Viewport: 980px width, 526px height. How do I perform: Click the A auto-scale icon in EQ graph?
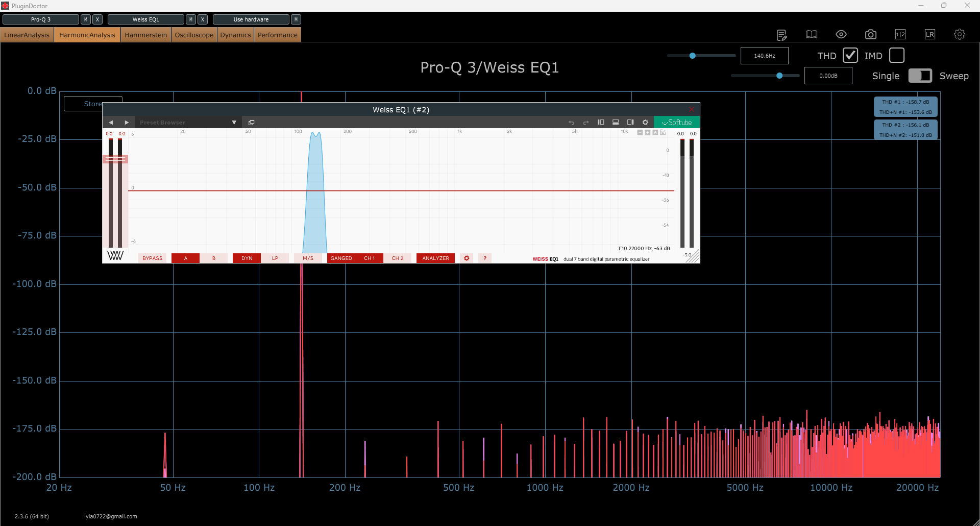click(x=655, y=132)
